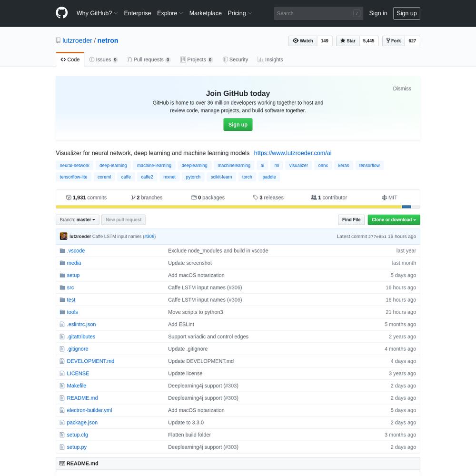The width and height of the screenshot is (476, 476).
Task: Click the setup.cfg file icon
Action: coord(62,435)
